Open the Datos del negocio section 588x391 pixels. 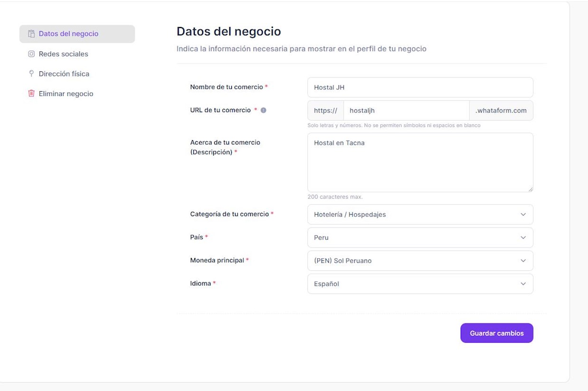pos(77,34)
